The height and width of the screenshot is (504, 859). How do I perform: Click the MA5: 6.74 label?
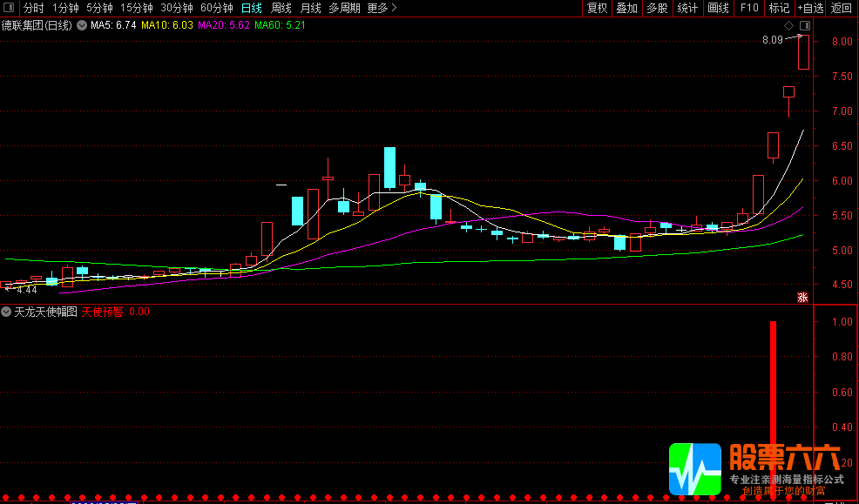click(x=113, y=25)
